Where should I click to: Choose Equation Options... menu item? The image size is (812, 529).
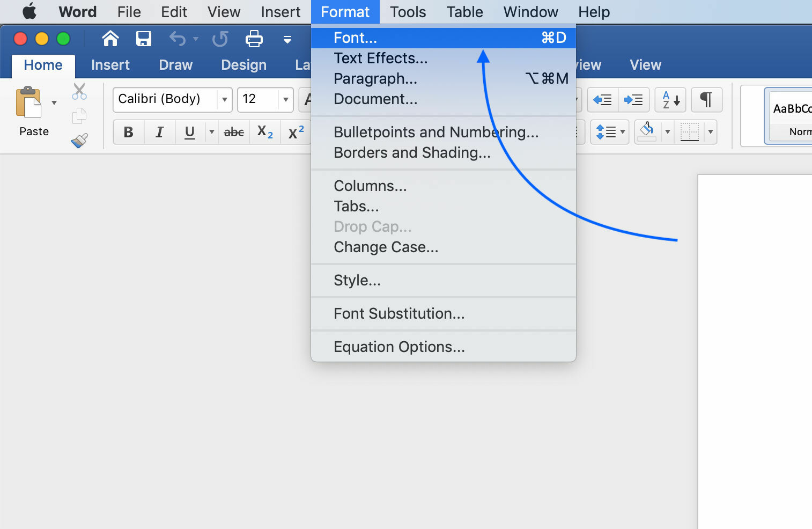pyautogui.click(x=444, y=347)
